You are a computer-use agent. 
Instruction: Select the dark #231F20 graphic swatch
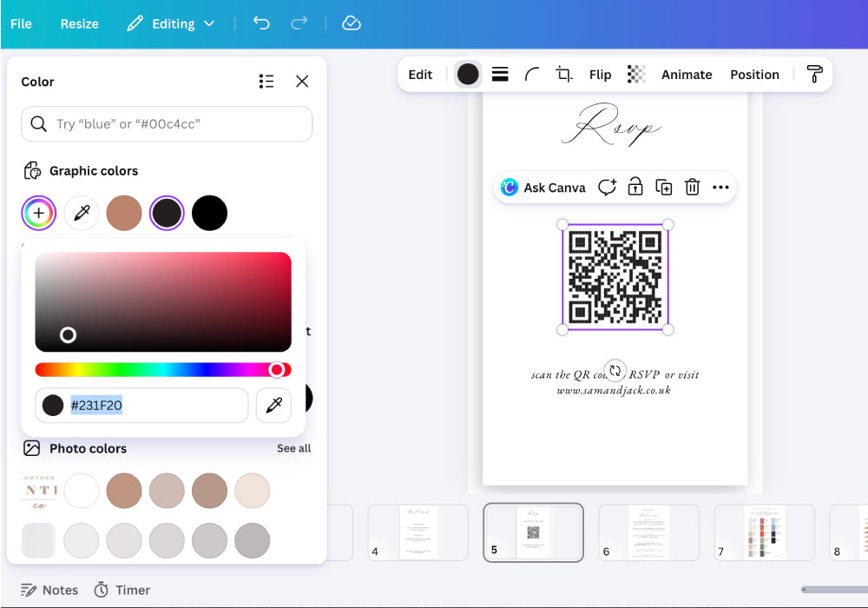point(167,213)
